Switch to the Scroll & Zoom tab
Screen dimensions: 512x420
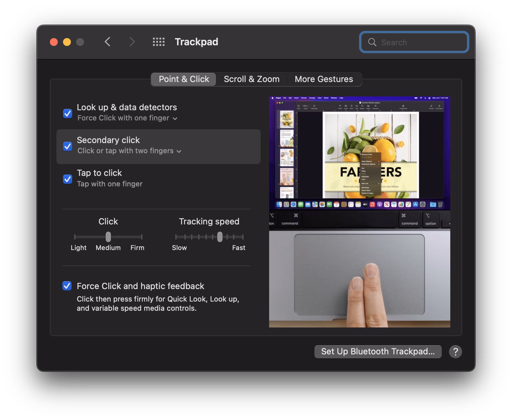(x=251, y=79)
